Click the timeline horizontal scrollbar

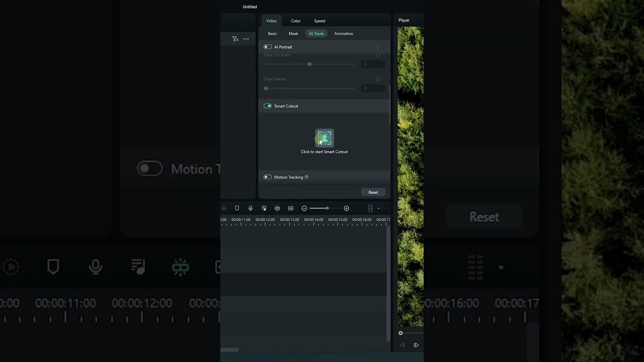[x=229, y=349]
